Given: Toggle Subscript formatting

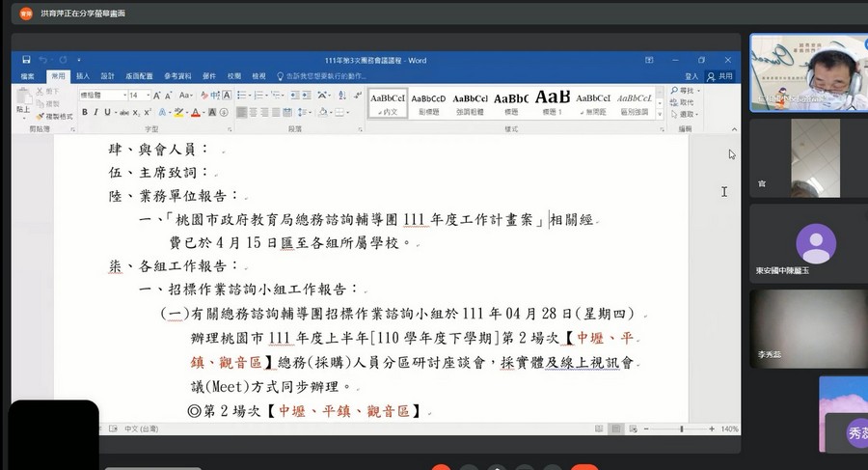Looking at the screenshot, I should (137, 113).
